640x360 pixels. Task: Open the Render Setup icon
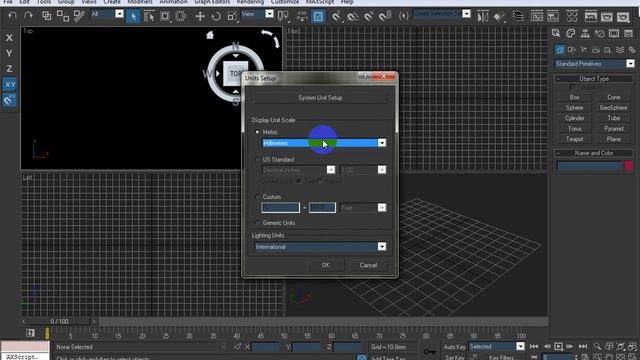click(591, 16)
